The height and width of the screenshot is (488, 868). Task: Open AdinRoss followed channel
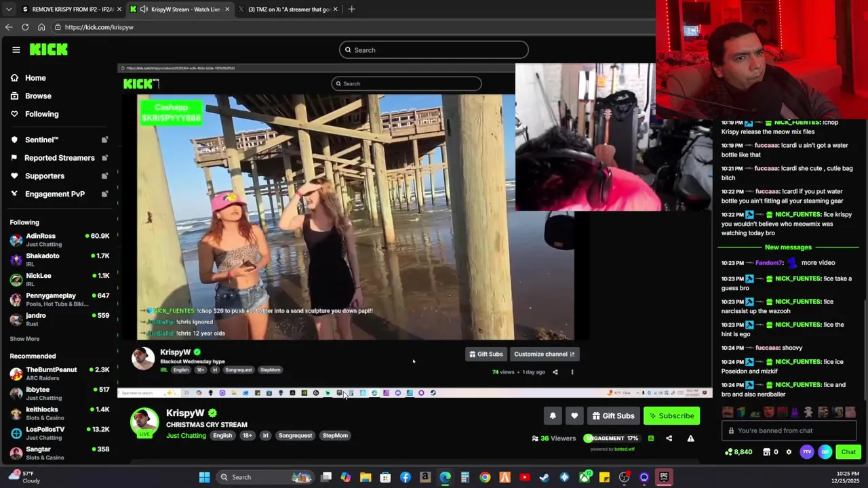click(60, 240)
